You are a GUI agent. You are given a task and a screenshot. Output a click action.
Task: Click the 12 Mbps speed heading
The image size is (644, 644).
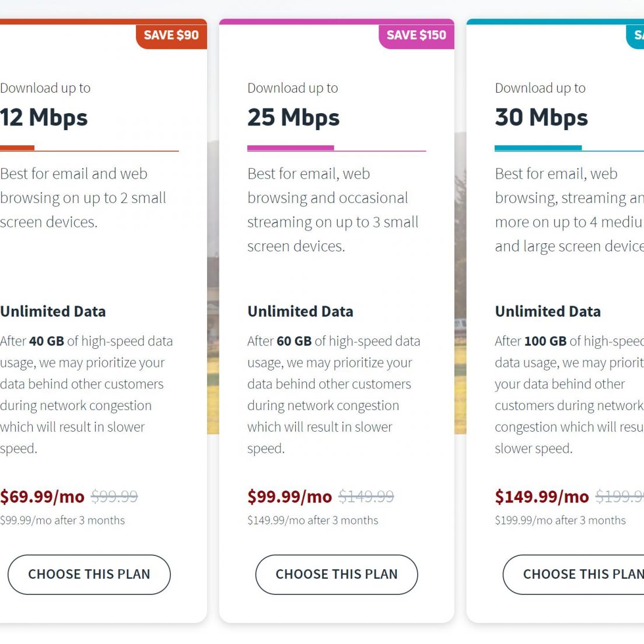click(x=44, y=117)
